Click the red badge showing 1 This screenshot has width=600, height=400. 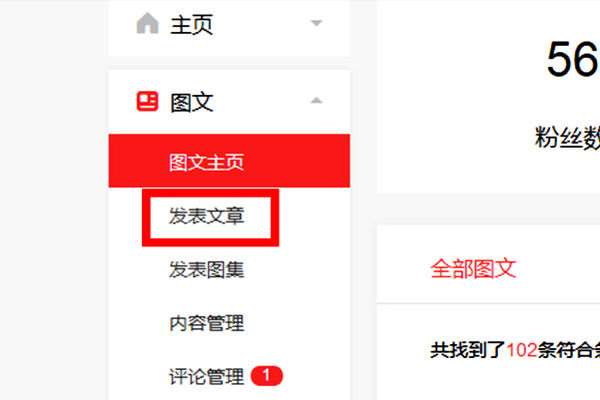pos(266,376)
